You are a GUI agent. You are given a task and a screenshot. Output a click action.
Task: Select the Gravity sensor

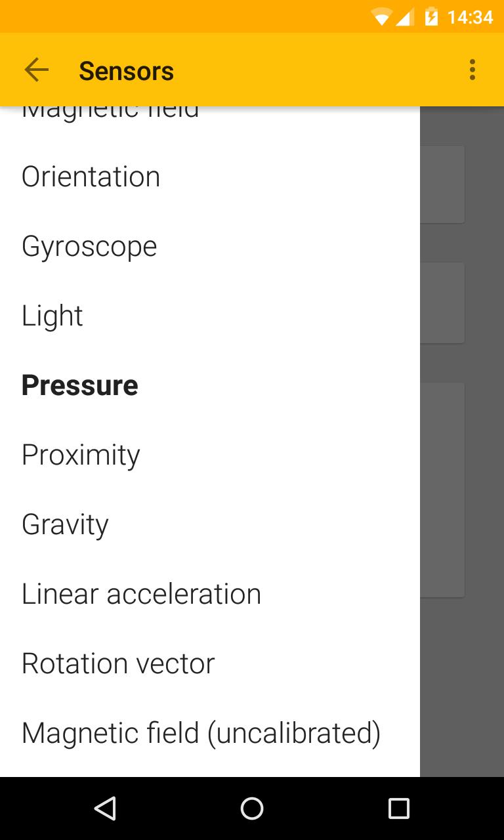pyautogui.click(x=64, y=524)
